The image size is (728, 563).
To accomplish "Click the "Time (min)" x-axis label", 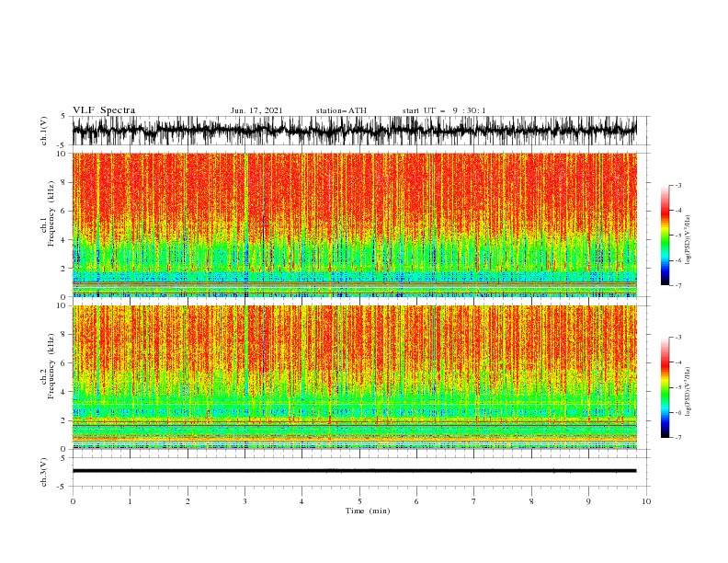I will click(368, 511).
